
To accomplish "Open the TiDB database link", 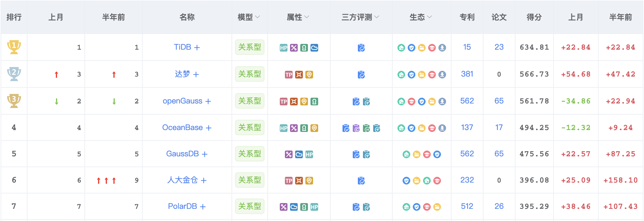I will [183, 47].
